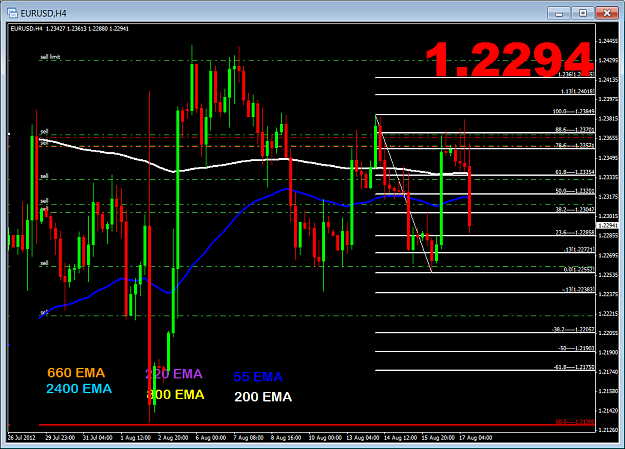Click the 1.22215 value on price axis
This screenshot has width=625, height=449.
608,314
